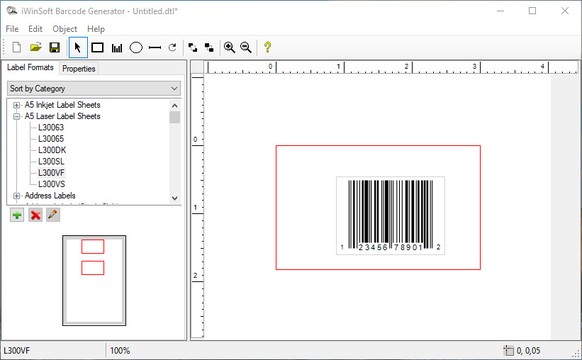Image resolution: width=582 pixels, height=360 pixels.
Task: Delete the label format with the red X
Action: pos(36,215)
